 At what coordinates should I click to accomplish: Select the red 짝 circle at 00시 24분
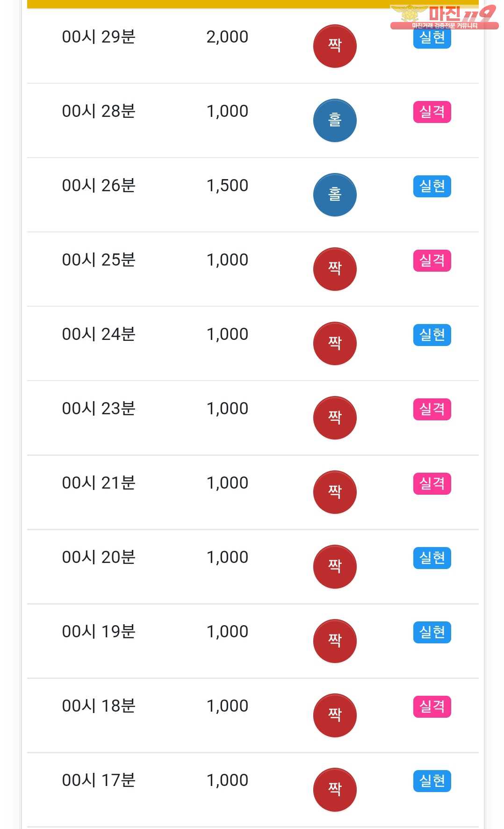[x=335, y=343]
